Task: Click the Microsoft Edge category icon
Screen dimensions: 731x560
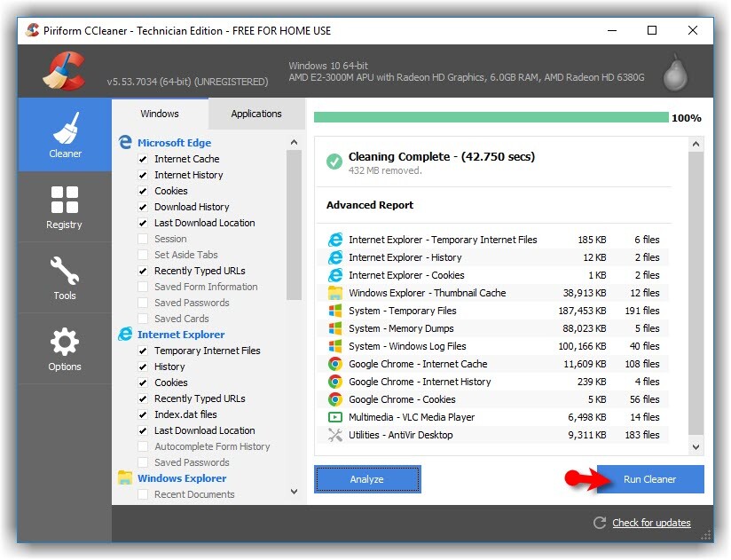Action: coord(125,142)
